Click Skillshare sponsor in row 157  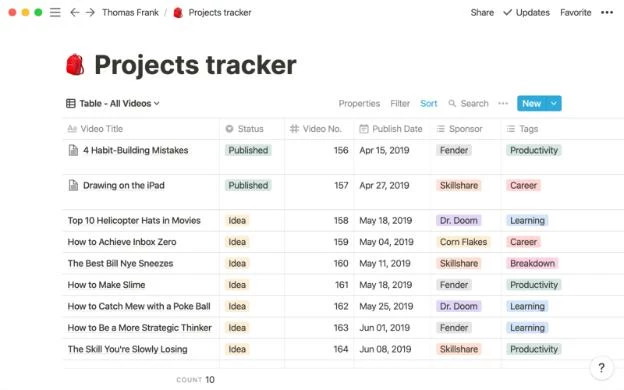458,185
